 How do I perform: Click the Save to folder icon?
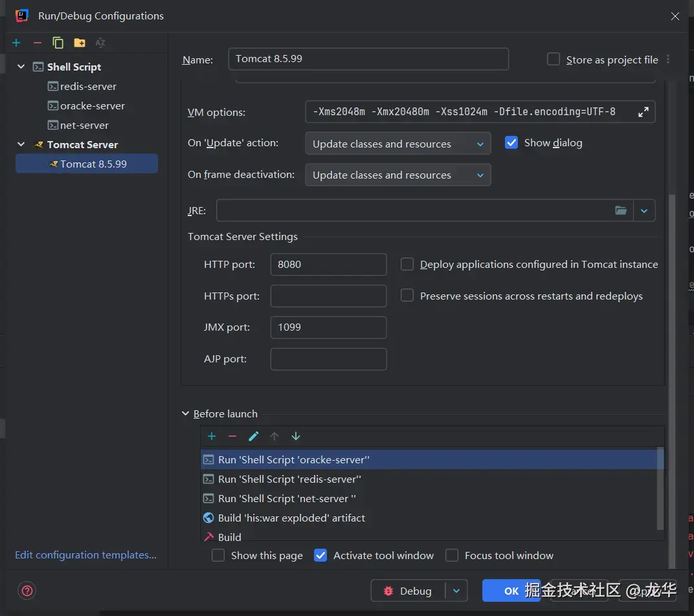(80, 43)
